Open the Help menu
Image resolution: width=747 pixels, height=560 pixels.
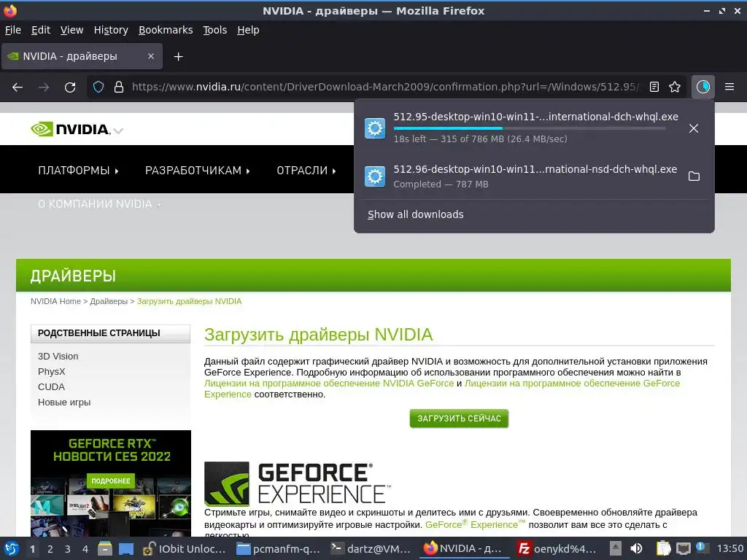pos(248,30)
